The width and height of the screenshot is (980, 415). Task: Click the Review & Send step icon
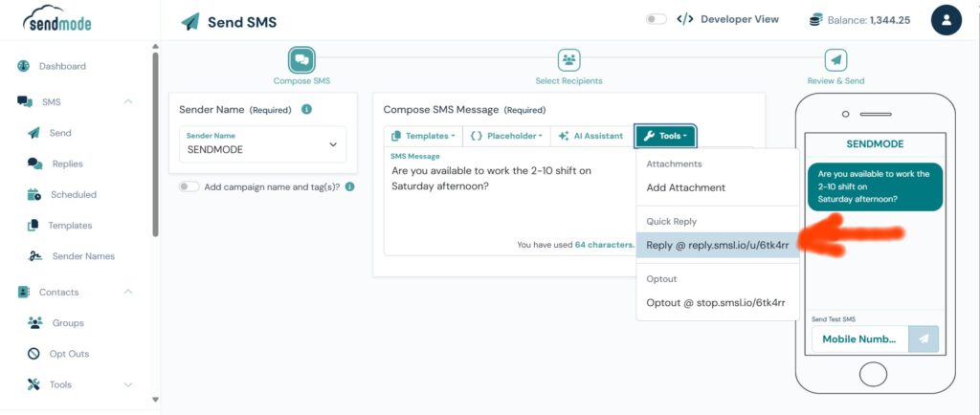coord(835,60)
